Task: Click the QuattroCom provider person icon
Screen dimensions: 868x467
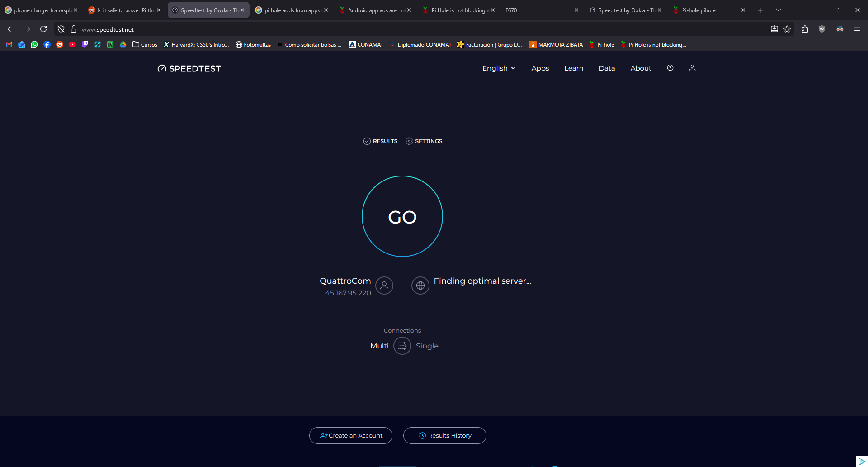Action: click(384, 286)
